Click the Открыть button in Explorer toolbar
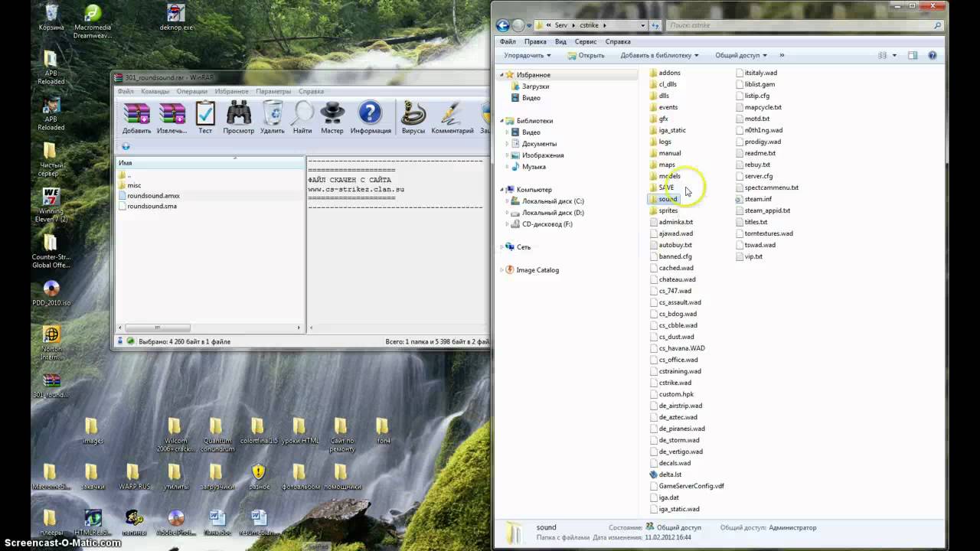The height and width of the screenshot is (551, 980). coord(586,55)
